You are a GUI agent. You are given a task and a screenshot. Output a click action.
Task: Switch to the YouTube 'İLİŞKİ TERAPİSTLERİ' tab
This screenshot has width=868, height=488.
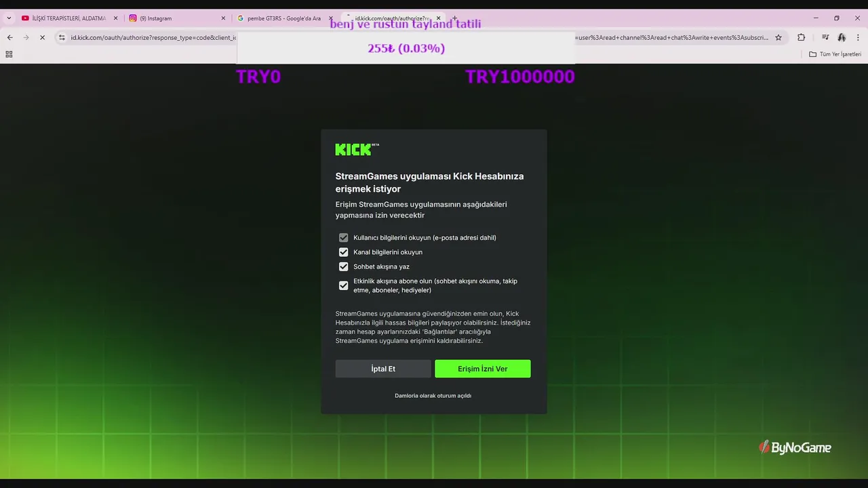(x=69, y=18)
